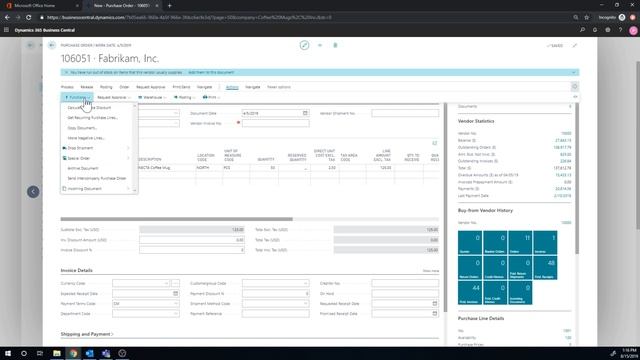Viewport: 640px width, 360px height.
Task: Open the user account avatar
Action: [x=633, y=30]
